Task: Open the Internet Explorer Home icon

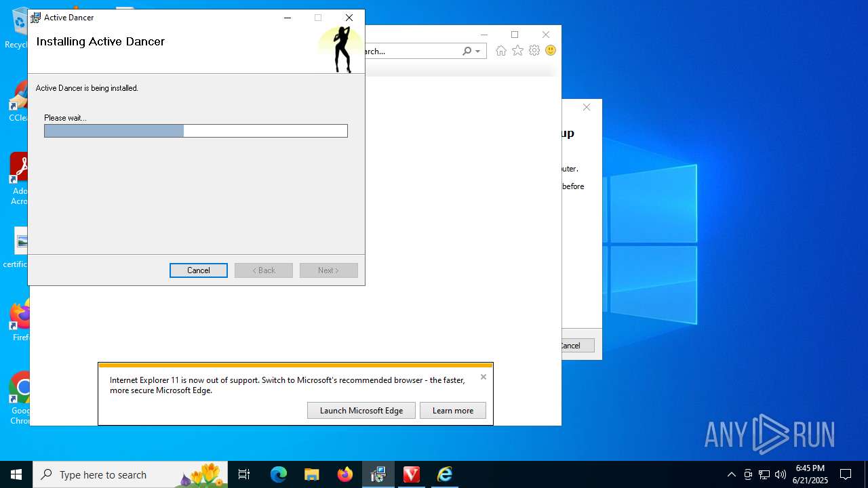Action: click(501, 51)
